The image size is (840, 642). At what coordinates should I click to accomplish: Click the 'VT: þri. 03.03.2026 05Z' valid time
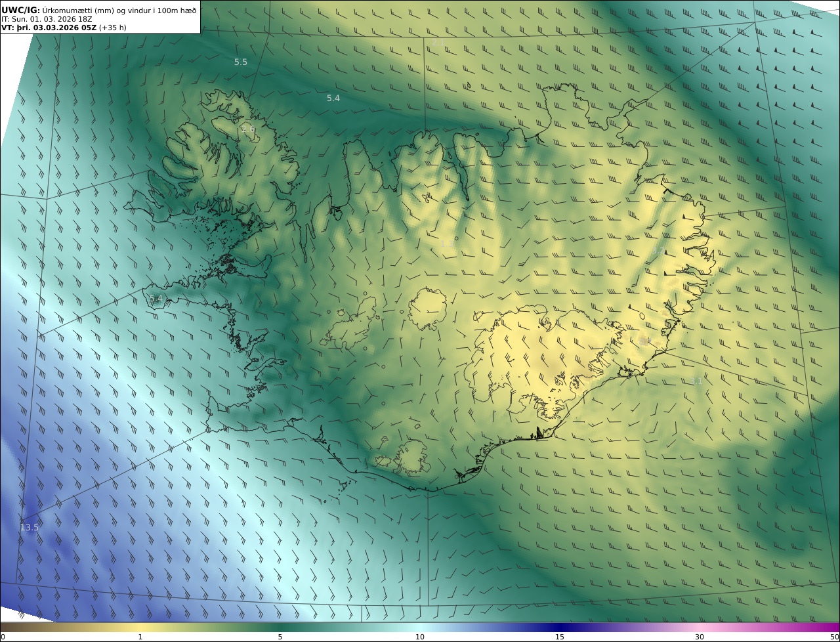49,28
